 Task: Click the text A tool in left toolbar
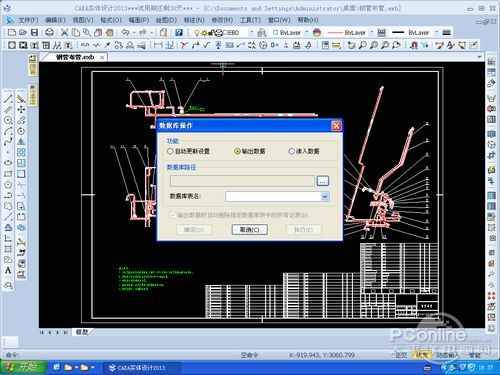(x=8, y=270)
